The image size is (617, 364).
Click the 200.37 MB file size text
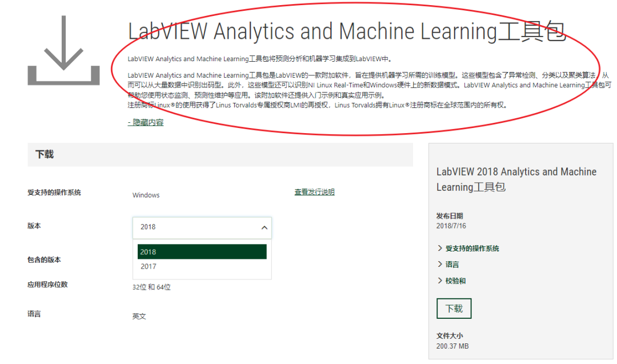(453, 346)
